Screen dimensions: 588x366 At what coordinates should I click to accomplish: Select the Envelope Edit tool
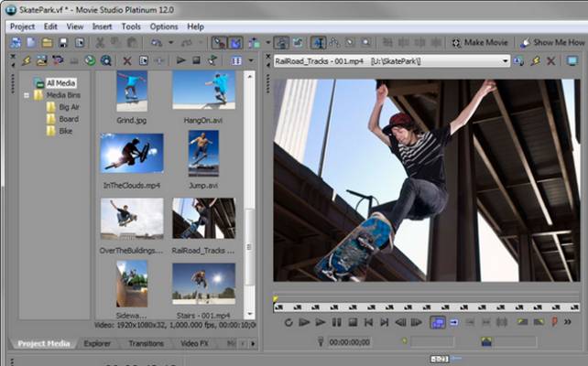(x=333, y=42)
